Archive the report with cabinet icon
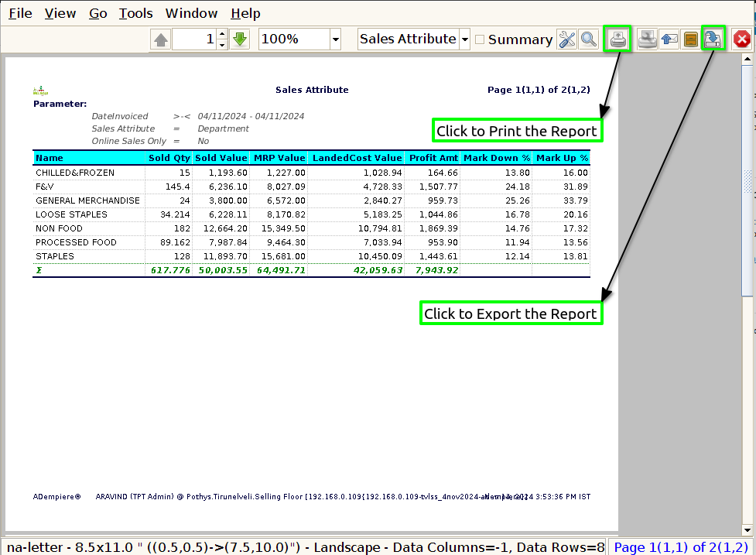756x555 pixels. pos(691,39)
